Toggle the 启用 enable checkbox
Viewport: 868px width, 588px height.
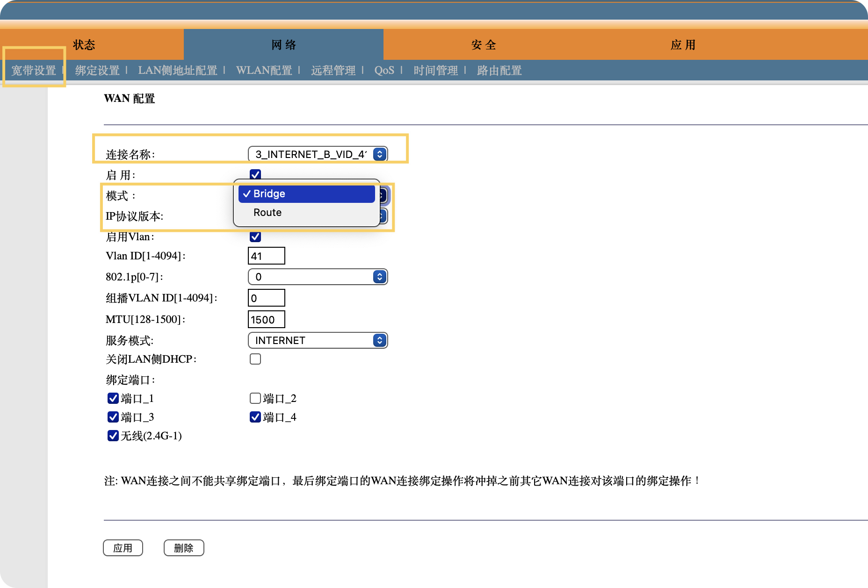(x=255, y=175)
